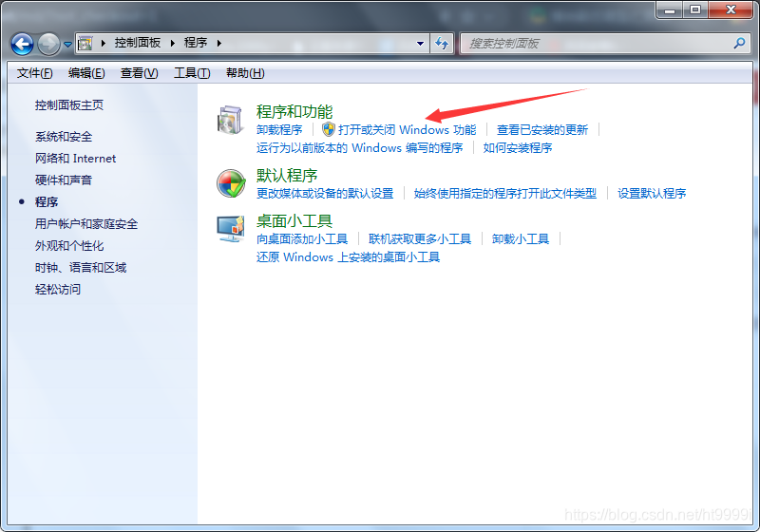Open 外观和个性化 in sidebar
This screenshot has height=532, width=760.
tap(69, 246)
